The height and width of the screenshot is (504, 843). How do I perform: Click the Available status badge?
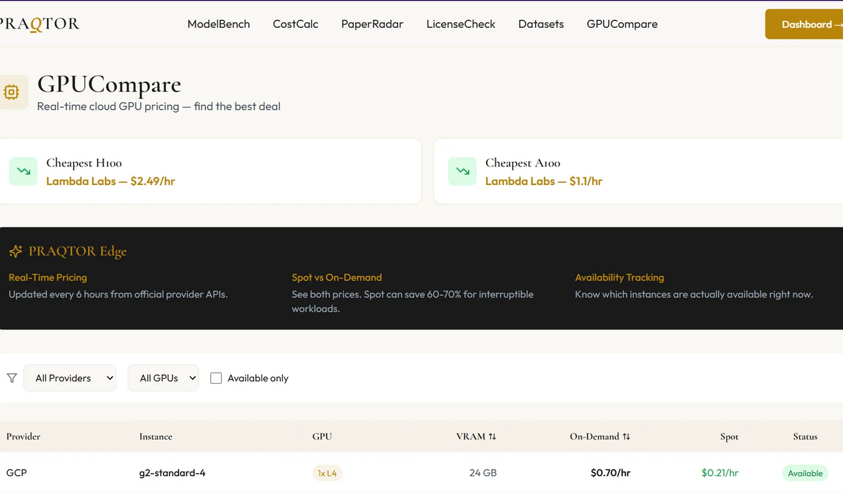click(805, 473)
